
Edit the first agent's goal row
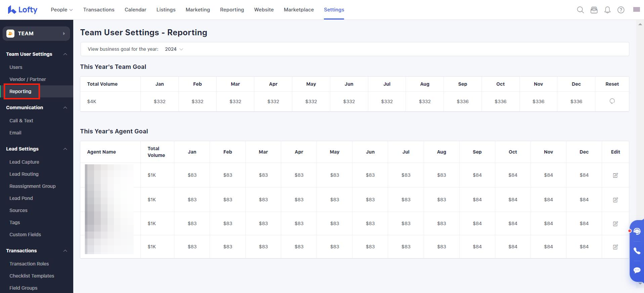pyautogui.click(x=615, y=175)
